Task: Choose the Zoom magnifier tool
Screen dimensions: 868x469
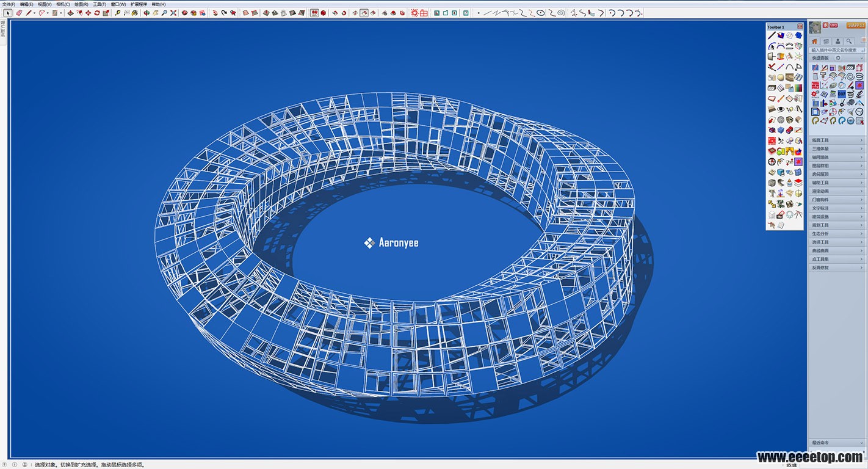Action: pyautogui.click(x=164, y=13)
